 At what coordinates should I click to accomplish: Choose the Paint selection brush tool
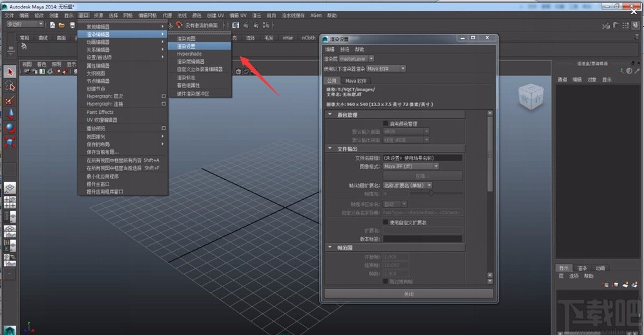click(10, 100)
